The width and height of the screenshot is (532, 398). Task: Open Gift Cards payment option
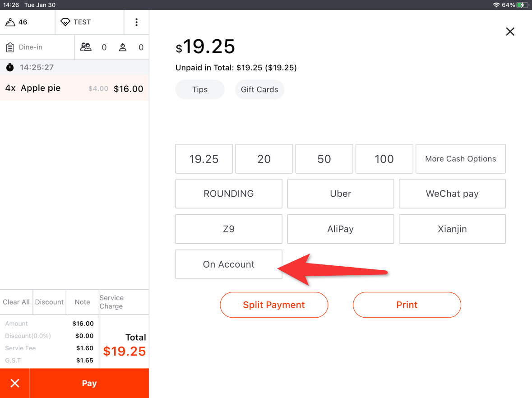click(259, 90)
